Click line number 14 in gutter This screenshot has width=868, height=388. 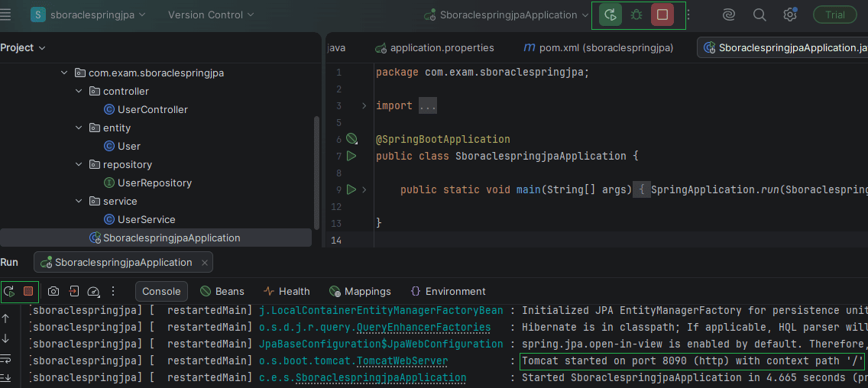pos(335,240)
